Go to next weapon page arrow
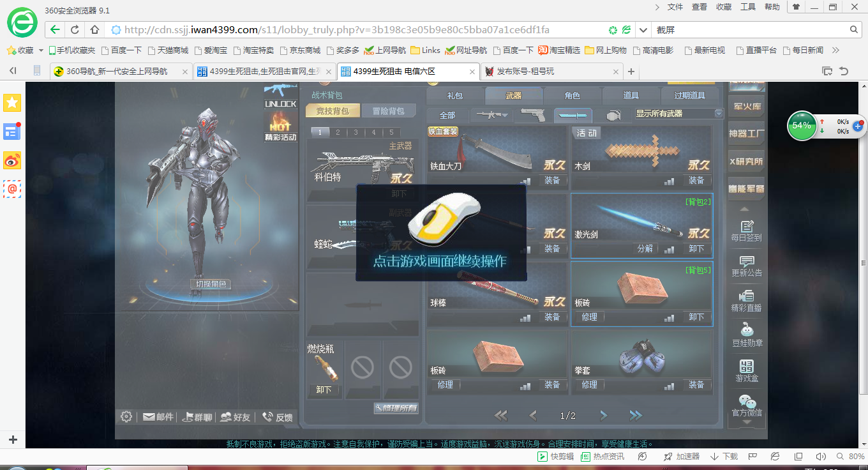Screen dimensions: 868x470 click(604, 416)
